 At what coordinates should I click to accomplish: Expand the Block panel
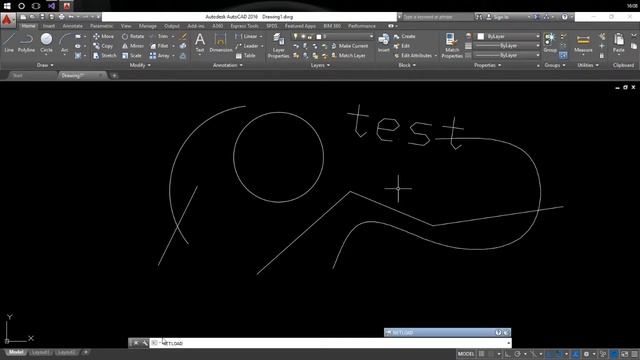pyautogui.click(x=407, y=65)
